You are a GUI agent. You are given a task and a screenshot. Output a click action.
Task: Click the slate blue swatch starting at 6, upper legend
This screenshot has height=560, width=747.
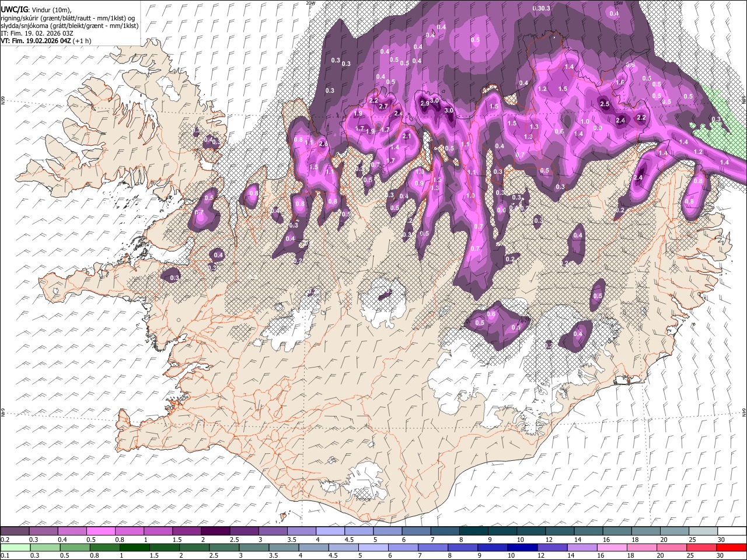click(x=417, y=531)
